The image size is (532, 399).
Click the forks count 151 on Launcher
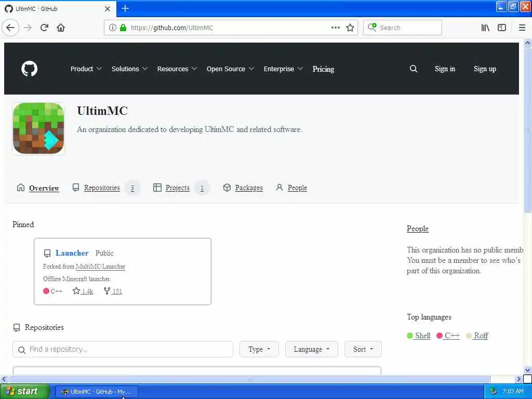coord(113,291)
